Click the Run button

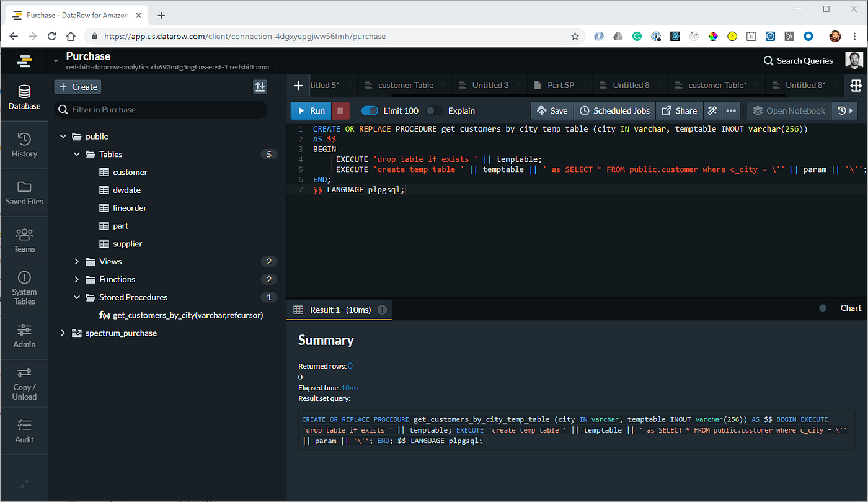311,110
